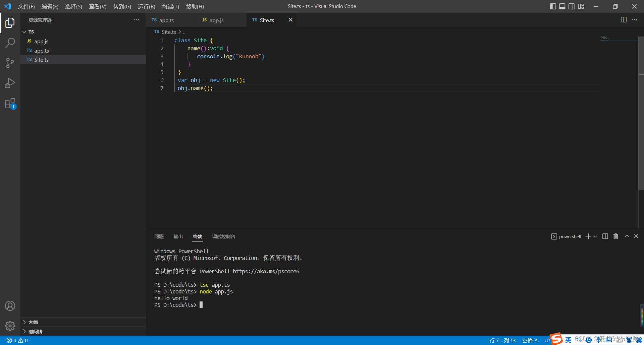Toggle secondary side bar layout button
Viewport: 644px width, 345px height.
tap(572, 6)
